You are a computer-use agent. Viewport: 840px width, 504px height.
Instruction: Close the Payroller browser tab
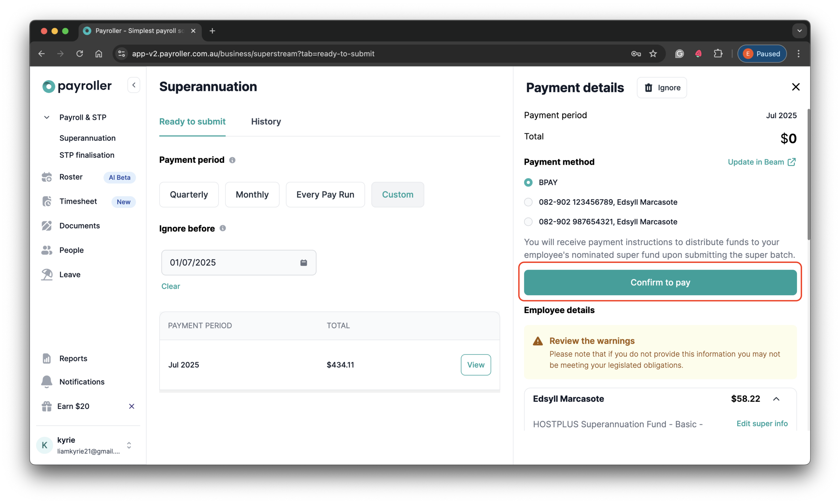coord(193,31)
